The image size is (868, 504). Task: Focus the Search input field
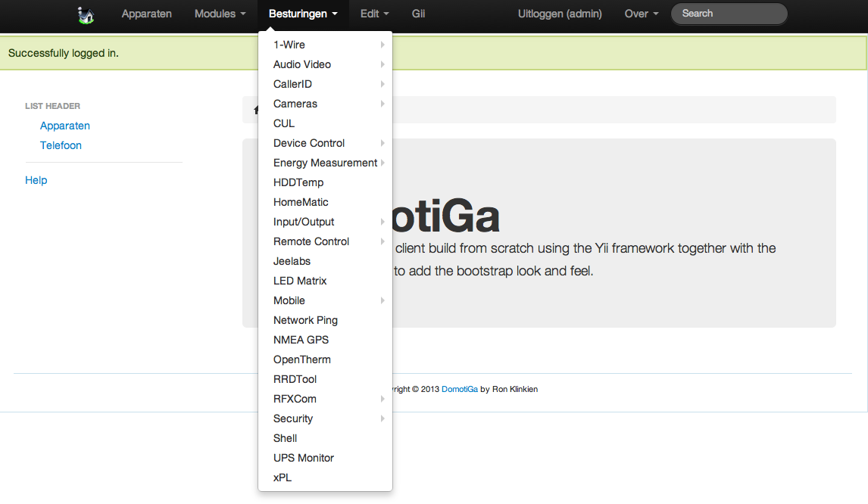[729, 14]
